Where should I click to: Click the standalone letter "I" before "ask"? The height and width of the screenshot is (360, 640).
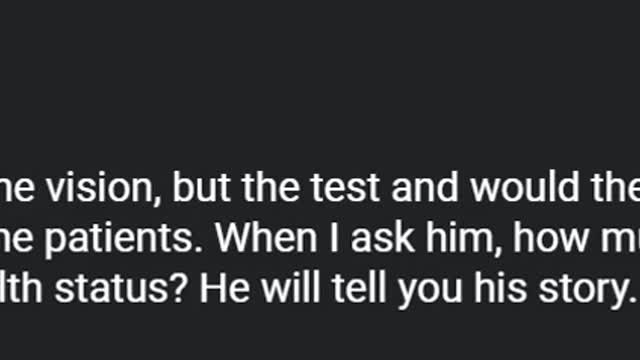[334, 238]
